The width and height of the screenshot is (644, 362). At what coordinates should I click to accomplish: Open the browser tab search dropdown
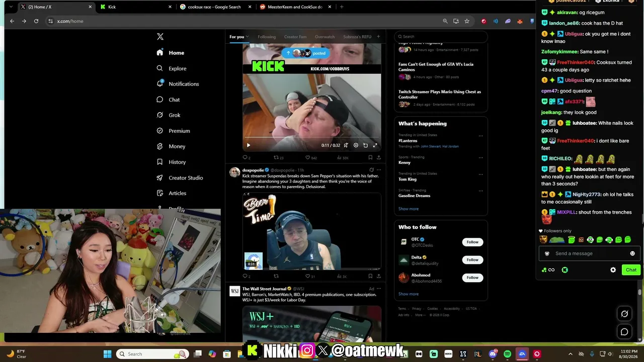pyautogui.click(x=11, y=7)
